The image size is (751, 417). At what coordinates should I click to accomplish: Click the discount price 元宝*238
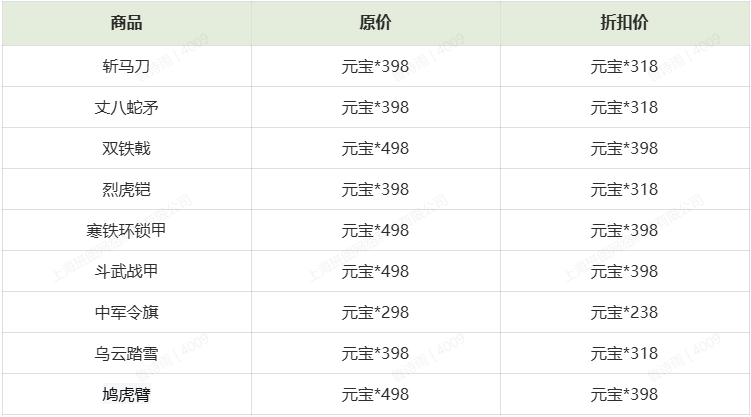pos(624,313)
